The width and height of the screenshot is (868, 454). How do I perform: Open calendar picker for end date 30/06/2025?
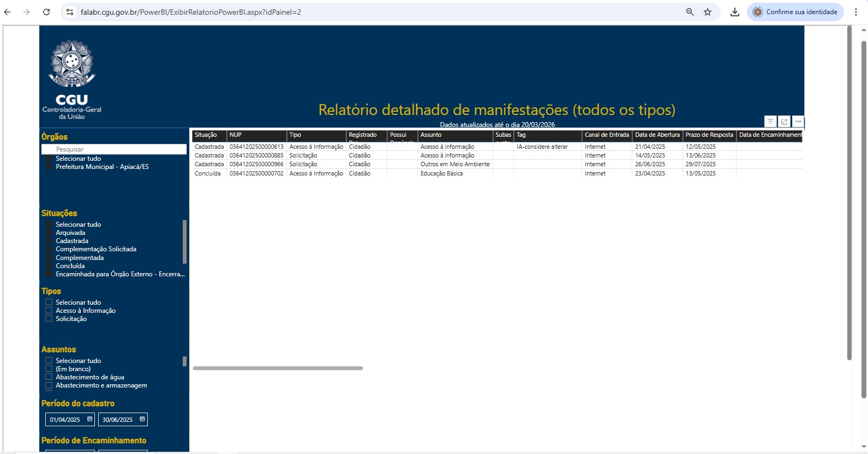142,419
